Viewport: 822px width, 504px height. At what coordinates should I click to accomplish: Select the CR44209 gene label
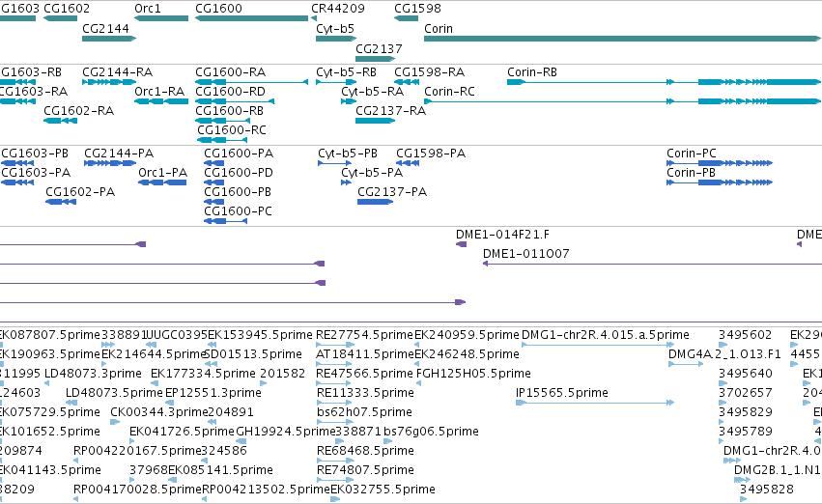[x=338, y=9]
